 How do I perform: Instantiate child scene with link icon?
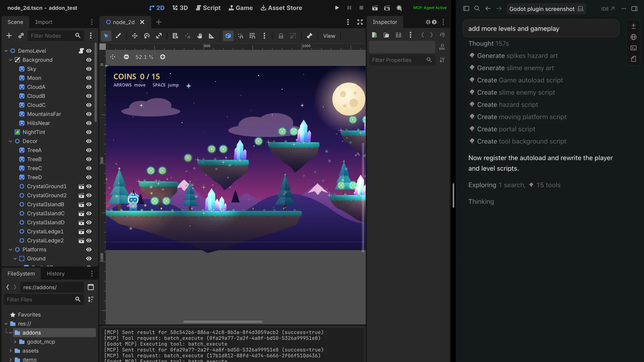[21, 36]
